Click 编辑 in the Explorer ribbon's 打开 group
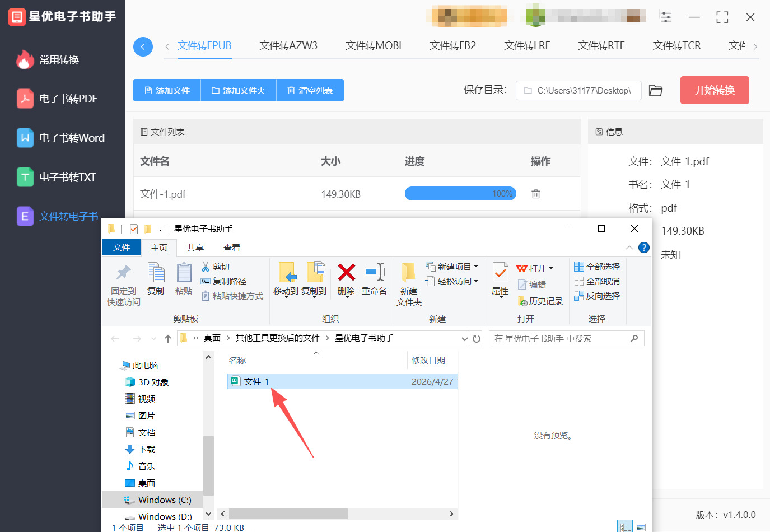 532,284
